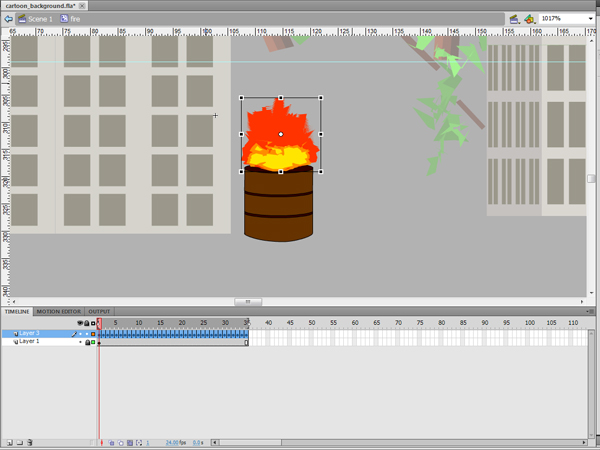Click Layer 1 green outline color swatch
The width and height of the screenshot is (600, 450).
(x=93, y=342)
